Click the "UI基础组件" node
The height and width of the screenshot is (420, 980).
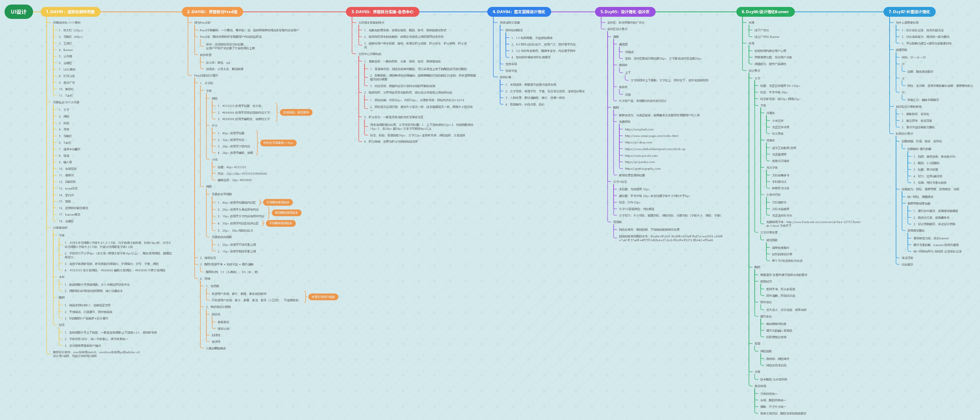tap(60, 228)
